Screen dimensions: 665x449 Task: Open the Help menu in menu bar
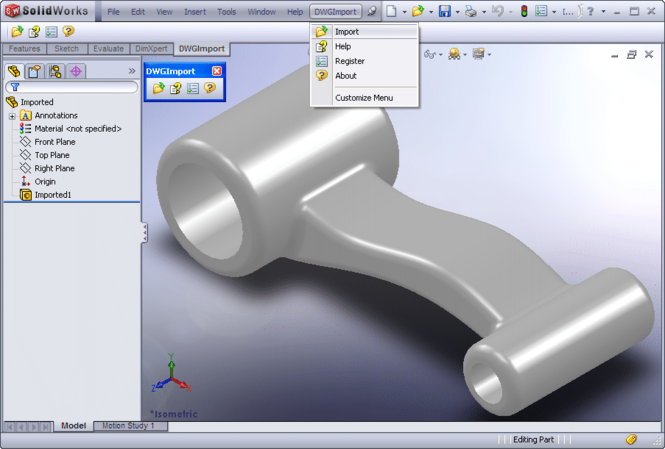click(x=295, y=12)
